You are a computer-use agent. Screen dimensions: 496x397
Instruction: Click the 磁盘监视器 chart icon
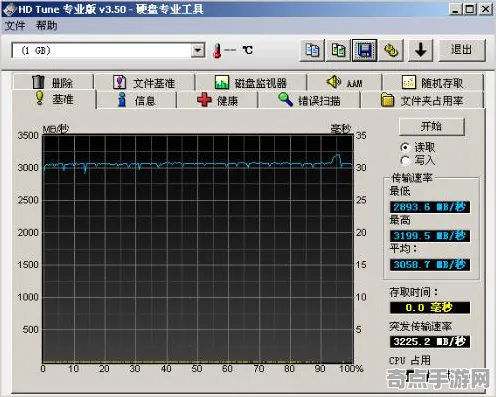222,82
